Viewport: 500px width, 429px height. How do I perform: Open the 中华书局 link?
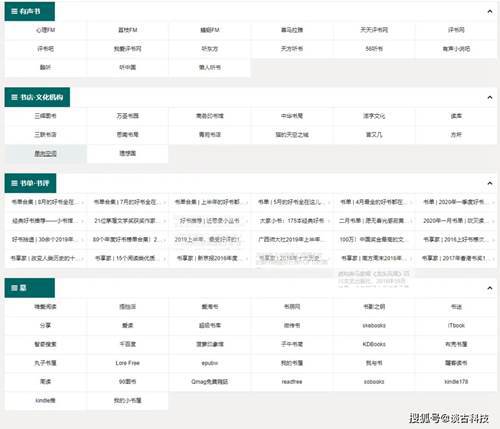coord(292,116)
